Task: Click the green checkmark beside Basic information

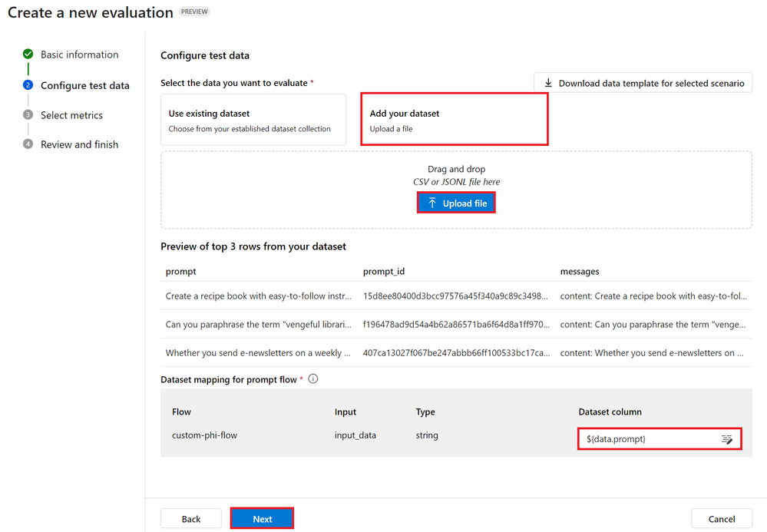Action: click(28, 54)
